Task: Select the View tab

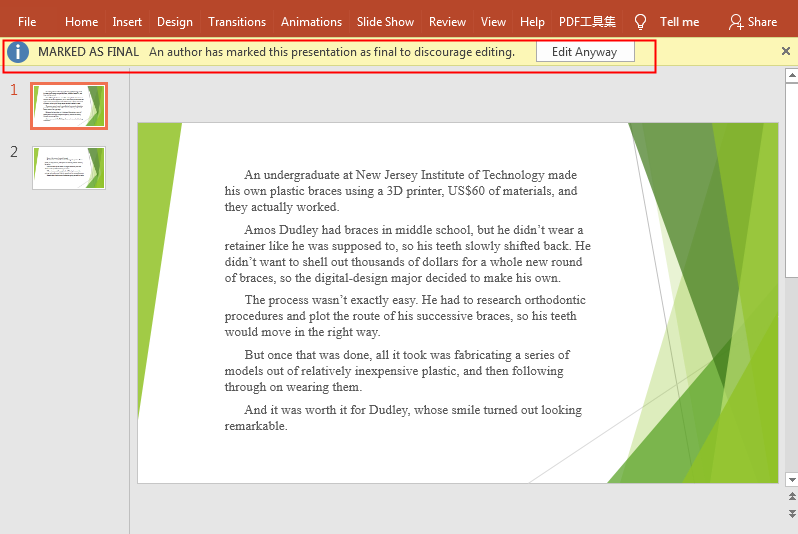Action: (493, 22)
